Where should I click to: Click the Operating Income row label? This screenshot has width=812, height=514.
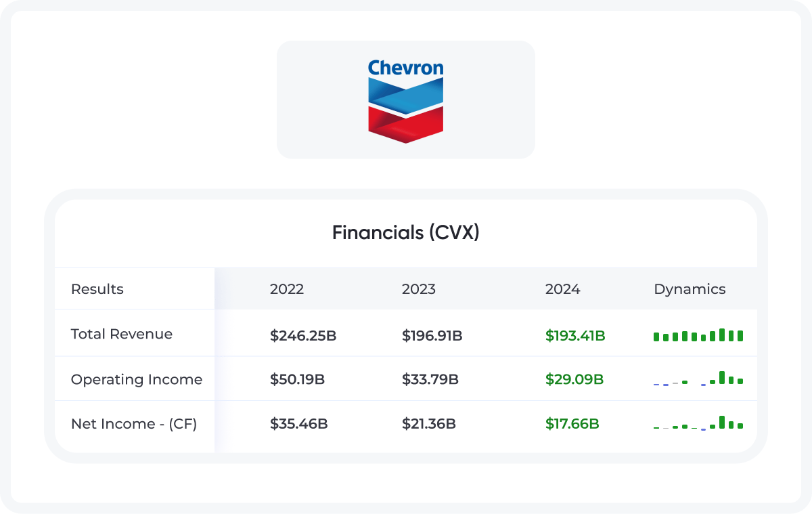pos(137,379)
